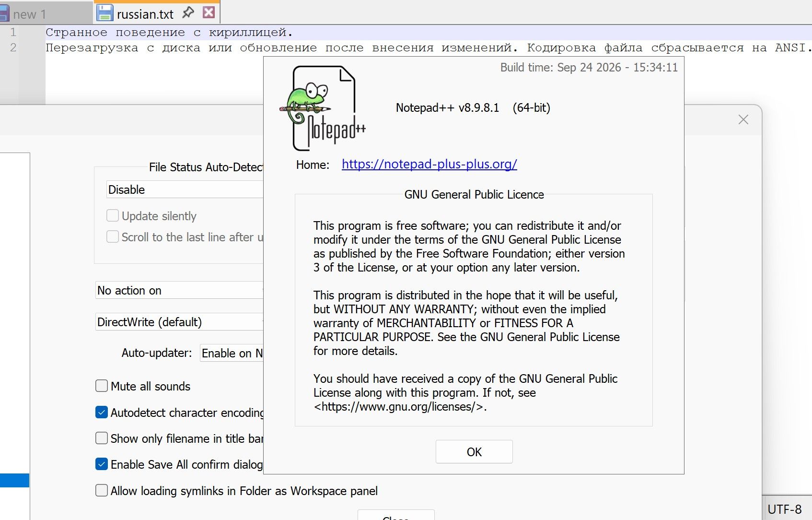Viewport: 812px width, 520px height.
Task: Close the Preferences dialog with its X
Action: click(x=743, y=119)
